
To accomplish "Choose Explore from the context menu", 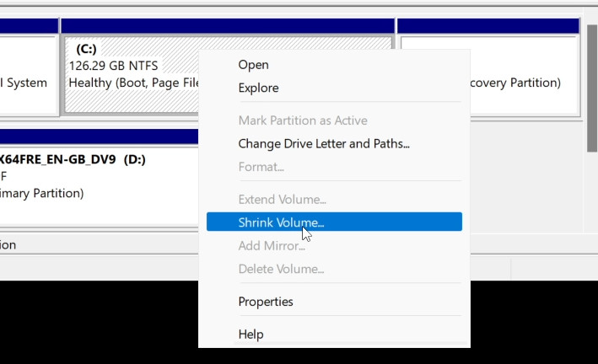I will (x=258, y=88).
